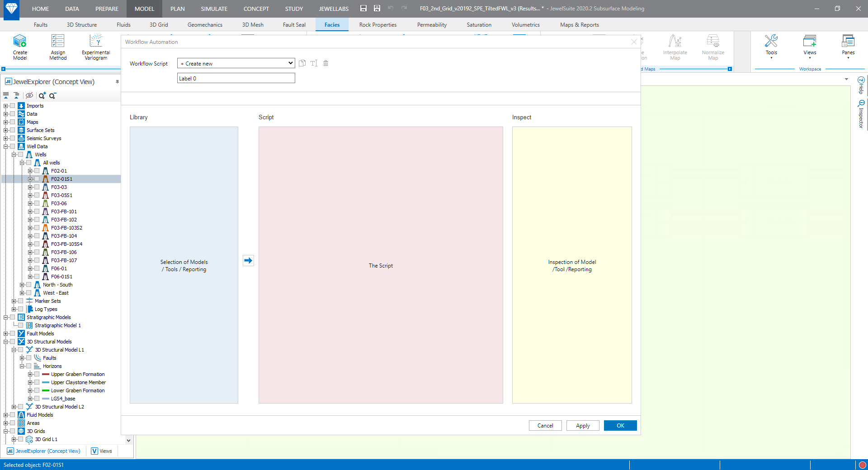Click the Label 0 name input field
Viewport: 868px width, 470px height.
point(236,78)
